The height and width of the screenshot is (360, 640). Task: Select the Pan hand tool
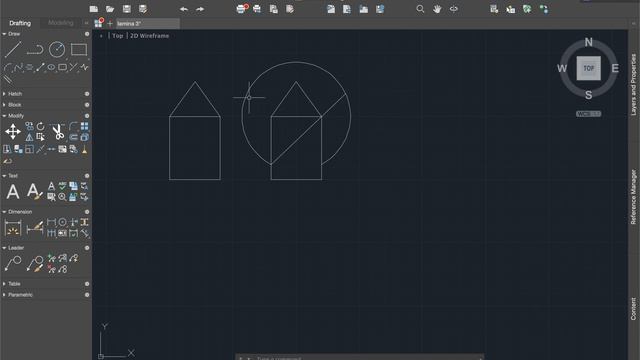[437, 9]
